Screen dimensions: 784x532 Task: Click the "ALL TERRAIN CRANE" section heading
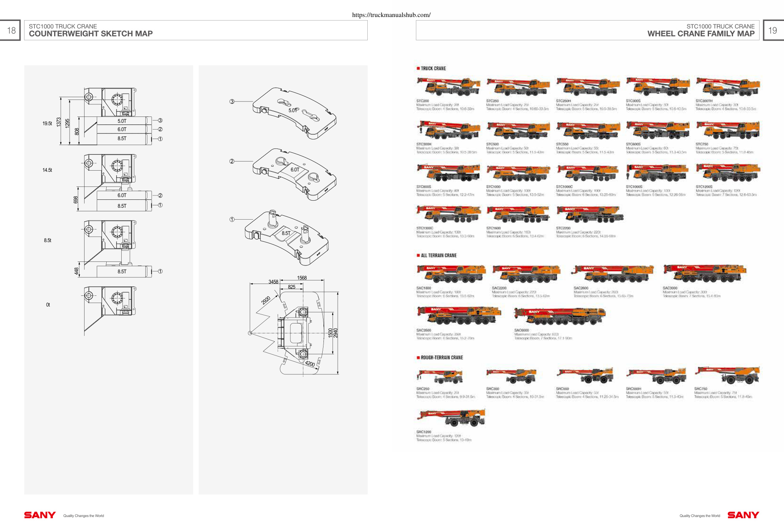(439, 256)
